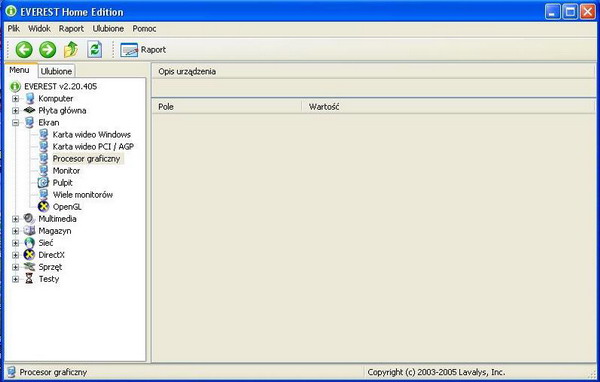This screenshot has height=382, width=600.
Task: Collapse the Ekran node
Action: click(x=15, y=123)
